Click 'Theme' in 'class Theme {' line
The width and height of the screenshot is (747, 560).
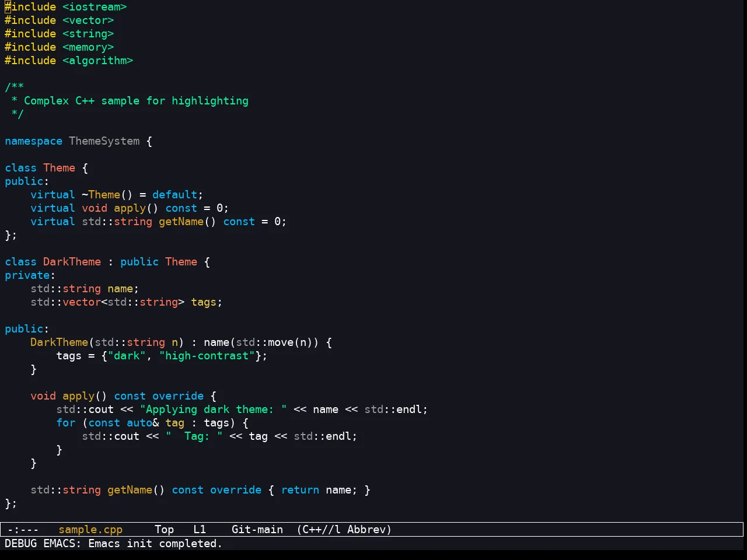click(59, 168)
